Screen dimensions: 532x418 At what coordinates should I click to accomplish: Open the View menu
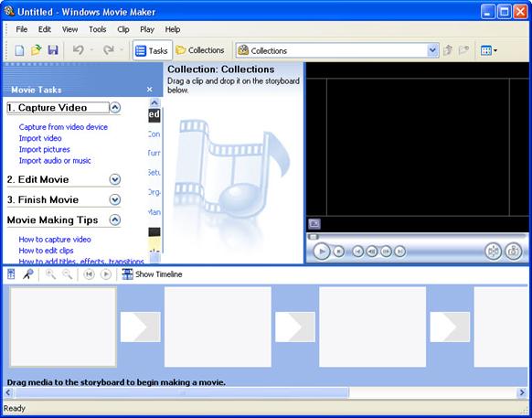click(x=69, y=29)
